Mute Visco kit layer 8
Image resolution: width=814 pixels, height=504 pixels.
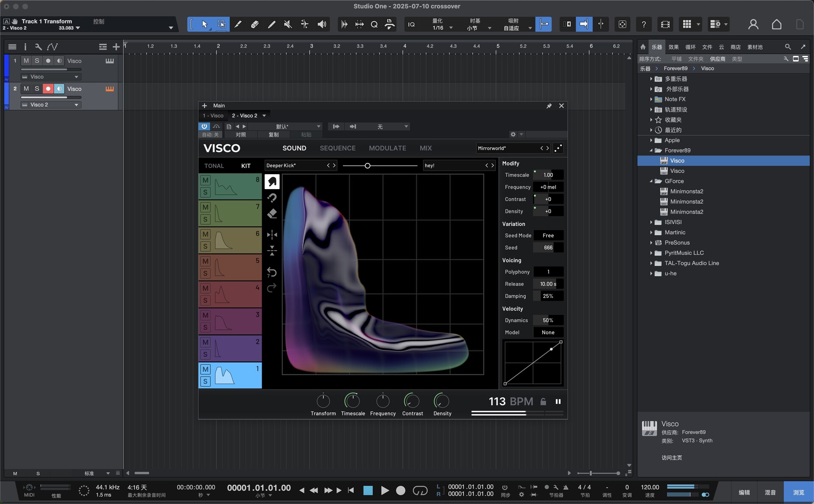pos(205,180)
